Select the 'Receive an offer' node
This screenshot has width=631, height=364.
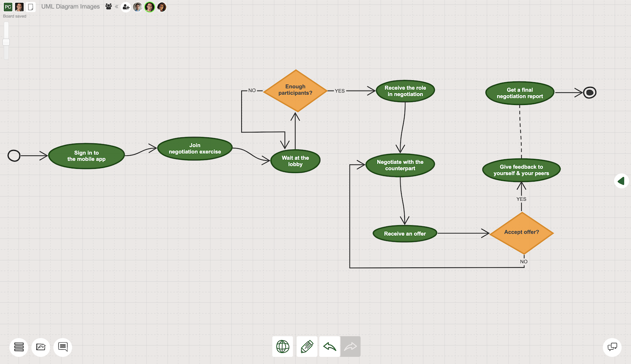[405, 234]
